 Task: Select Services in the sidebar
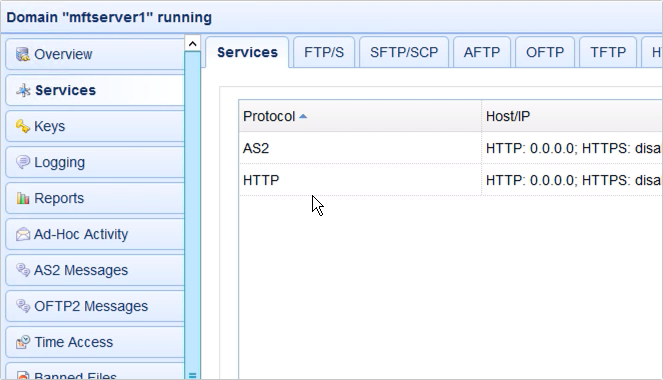click(95, 90)
